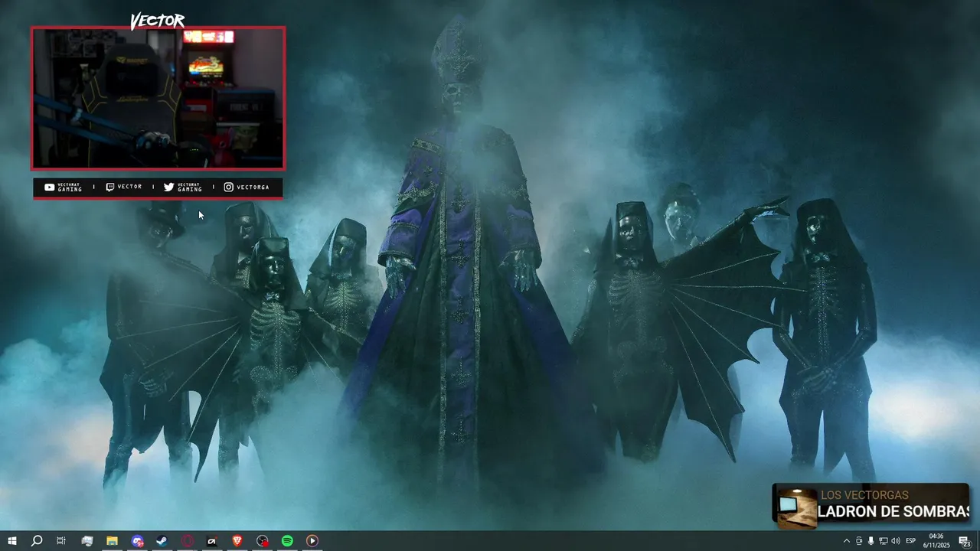Open Task View on taskbar
Viewport: 980px width, 551px height.
click(x=61, y=541)
